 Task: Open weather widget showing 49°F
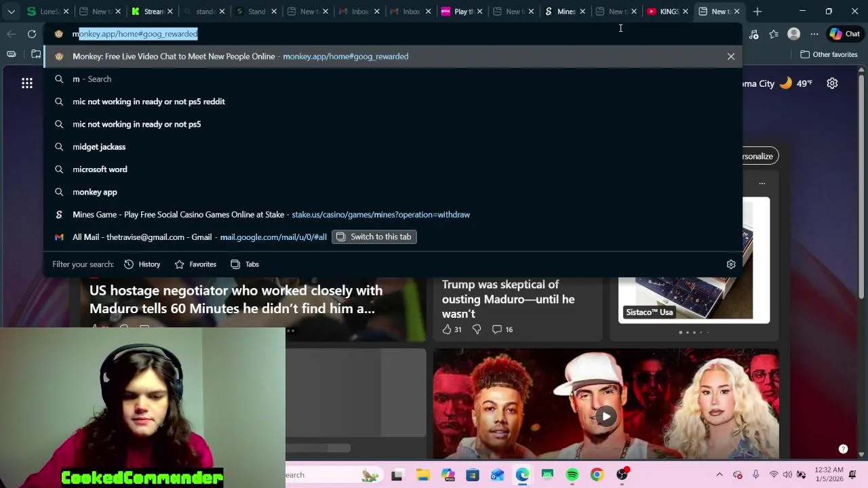pyautogui.click(x=778, y=83)
